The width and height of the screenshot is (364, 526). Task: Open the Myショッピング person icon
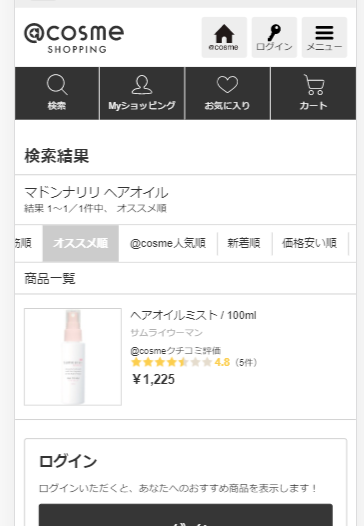point(142,93)
